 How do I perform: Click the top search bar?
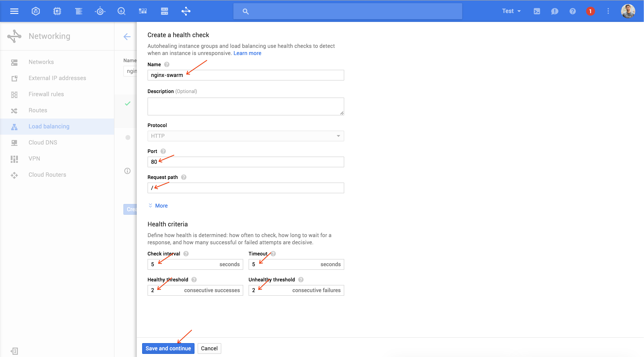[x=348, y=11]
